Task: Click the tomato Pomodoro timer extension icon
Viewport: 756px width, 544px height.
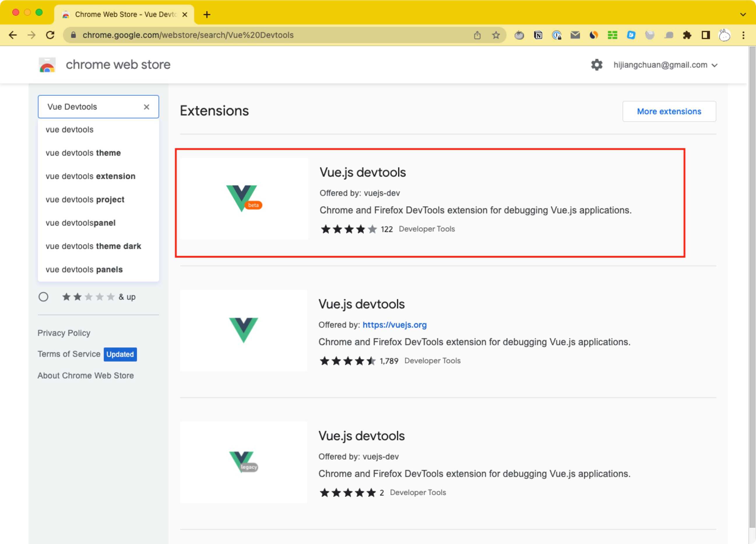Action: pos(520,35)
